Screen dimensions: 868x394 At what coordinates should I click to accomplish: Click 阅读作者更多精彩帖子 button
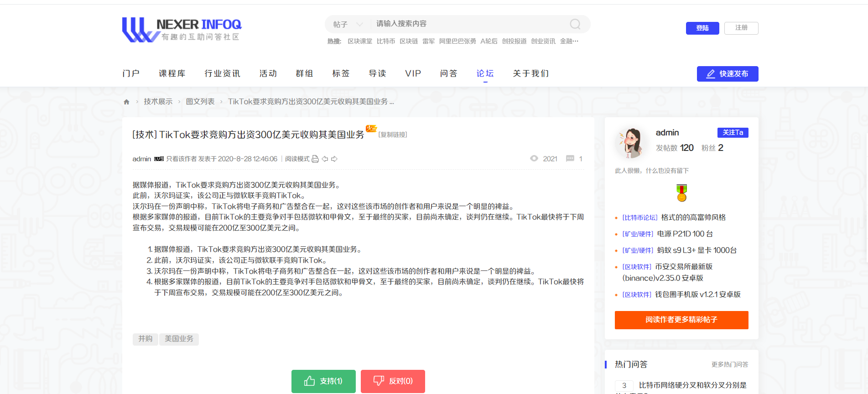click(x=681, y=320)
